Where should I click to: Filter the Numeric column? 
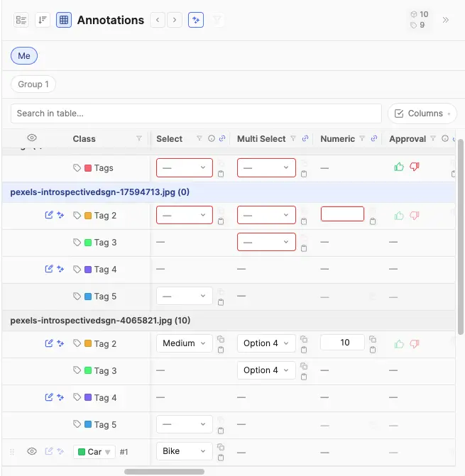click(362, 138)
